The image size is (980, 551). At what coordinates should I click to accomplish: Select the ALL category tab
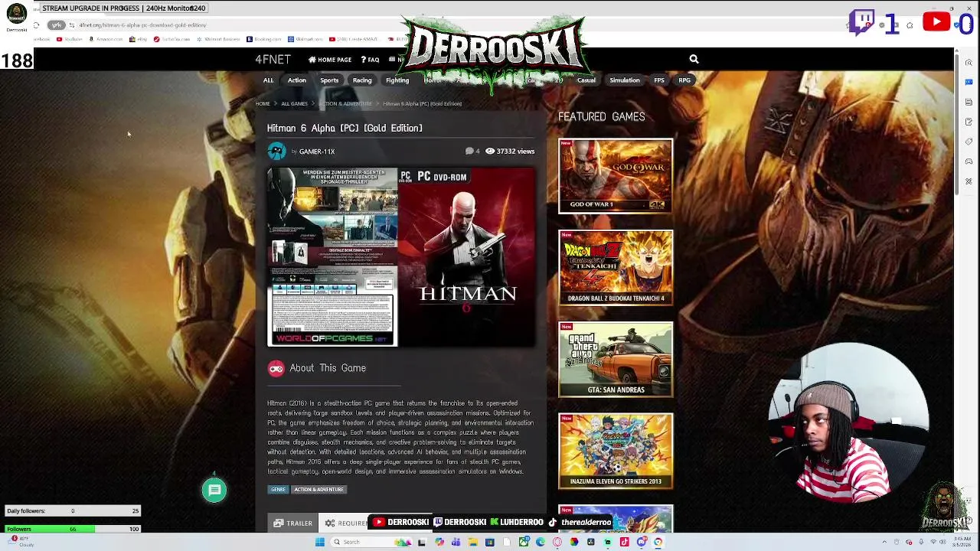268,80
